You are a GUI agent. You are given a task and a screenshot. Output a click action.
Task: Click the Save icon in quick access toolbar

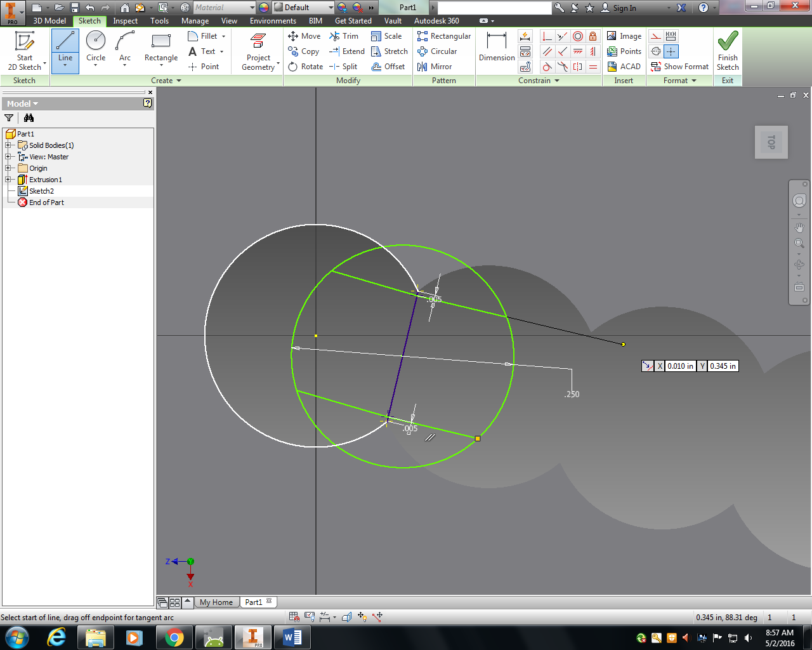(x=74, y=8)
